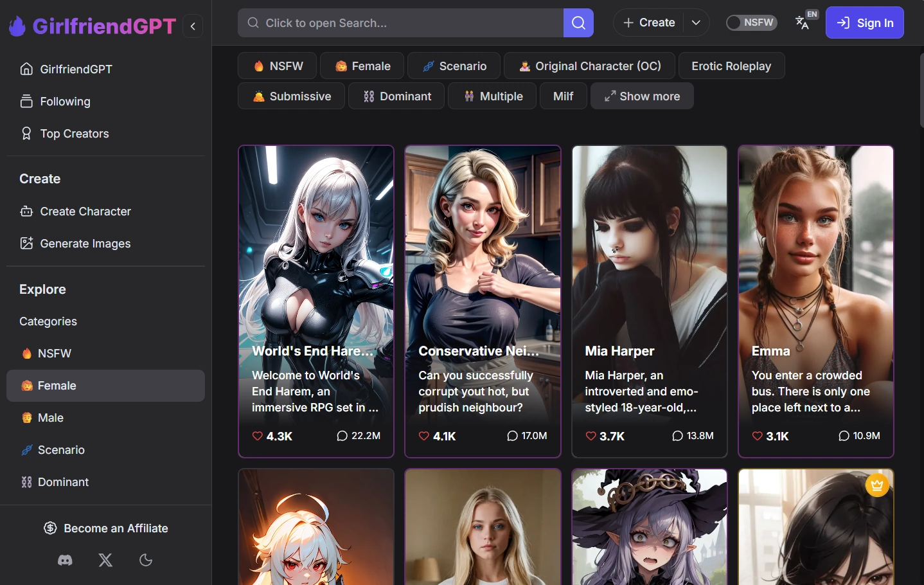924x585 pixels.
Task: Open the Create dropdown arrow
Action: pyautogui.click(x=696, y=22)
